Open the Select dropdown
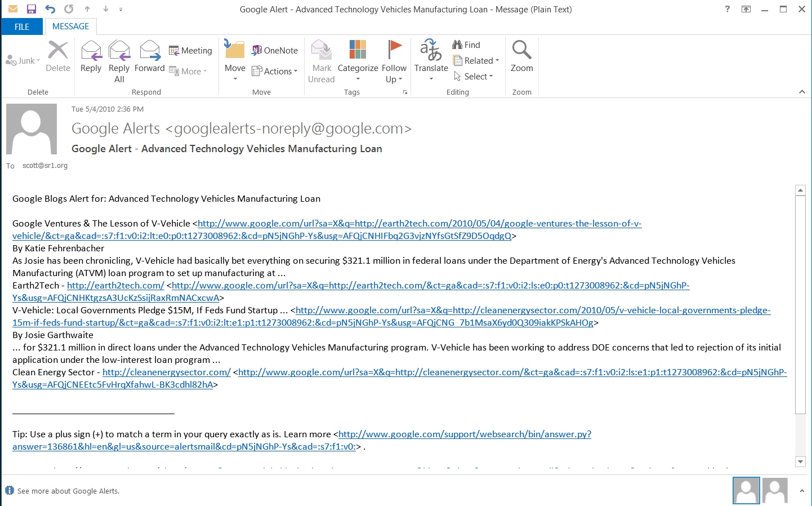The image size is (812, 506). [474, 77]
